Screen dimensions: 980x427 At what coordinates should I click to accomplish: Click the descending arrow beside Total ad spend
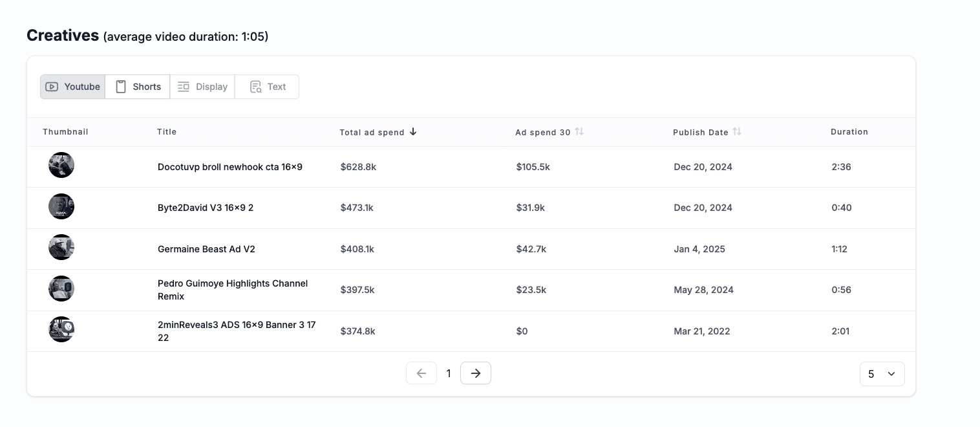click(x=413, y=132)
